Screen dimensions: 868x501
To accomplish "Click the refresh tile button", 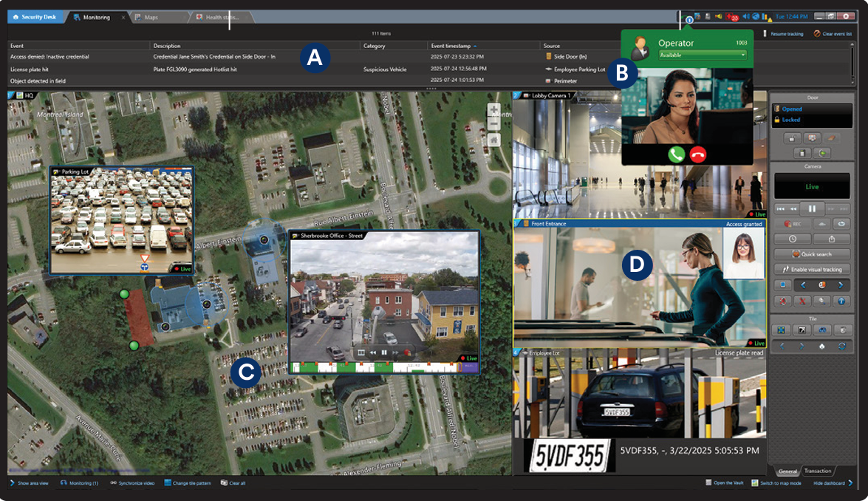I will (x=841, y=346).
